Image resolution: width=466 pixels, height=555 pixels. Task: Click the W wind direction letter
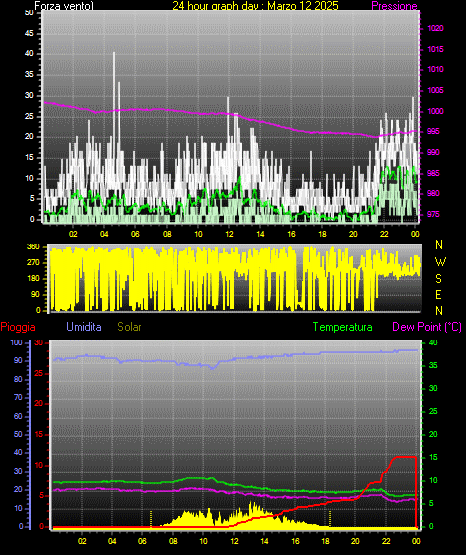point(440,262)
